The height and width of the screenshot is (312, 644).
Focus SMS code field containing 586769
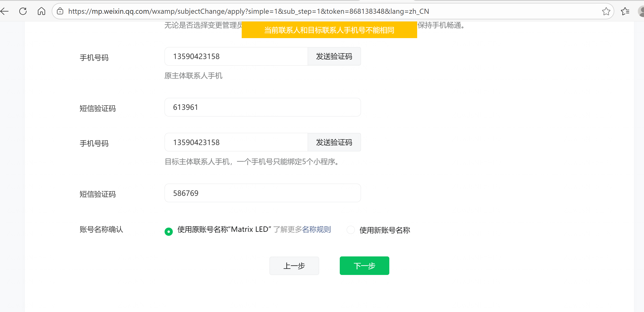[x=262, y=193]
